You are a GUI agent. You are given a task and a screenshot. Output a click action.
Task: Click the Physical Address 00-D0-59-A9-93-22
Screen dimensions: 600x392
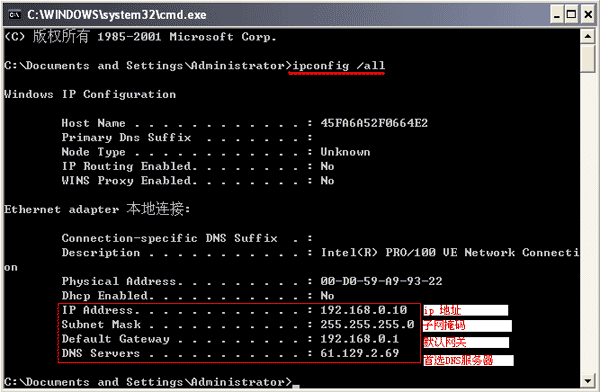pos(382,281)
